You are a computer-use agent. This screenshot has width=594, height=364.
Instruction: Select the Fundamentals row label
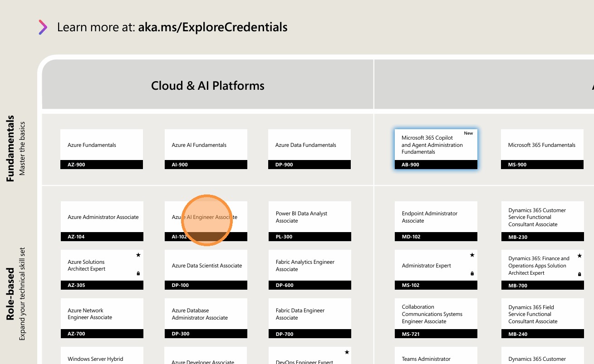[11, 148]
